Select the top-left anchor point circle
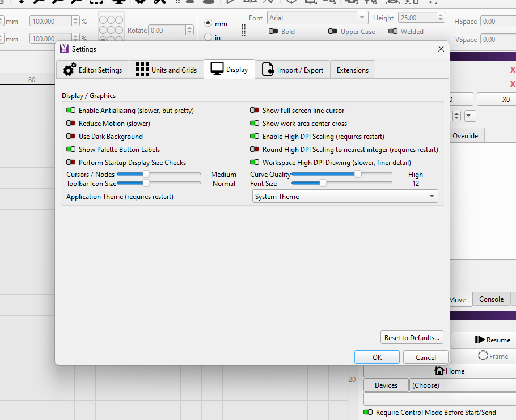This screenshot has width=516, height=420. click(103, 20)
